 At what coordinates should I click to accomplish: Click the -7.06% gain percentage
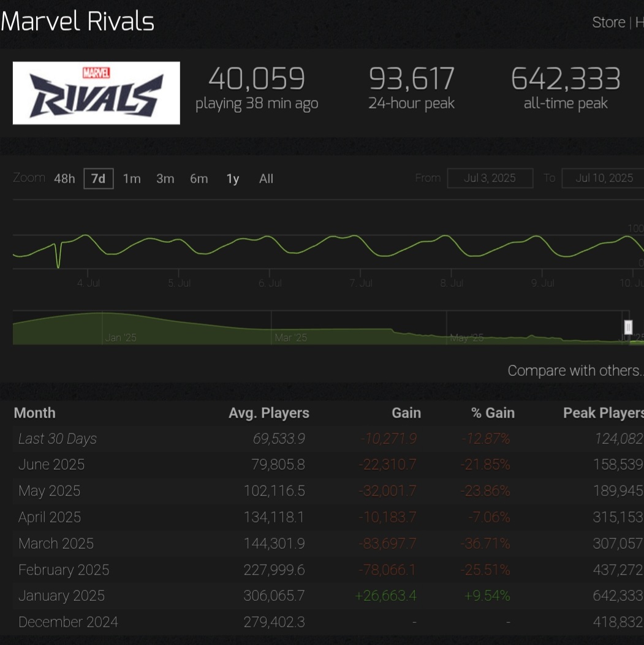tap(489, 517)
